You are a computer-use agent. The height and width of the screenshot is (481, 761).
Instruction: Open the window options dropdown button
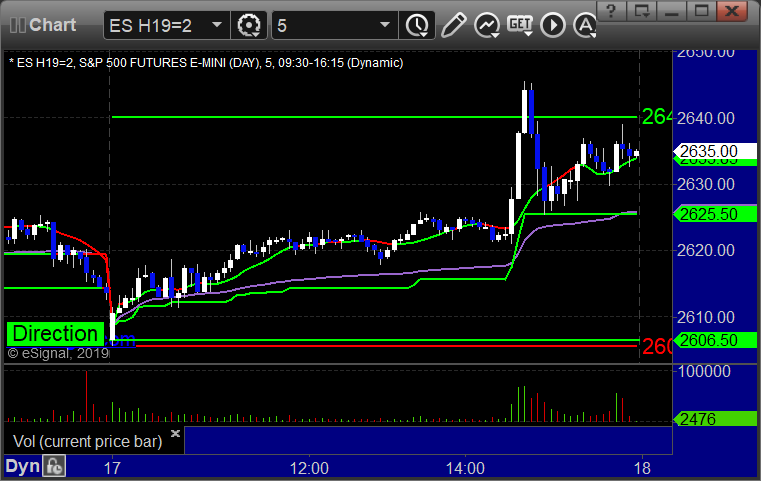click(x=641, y=10)
